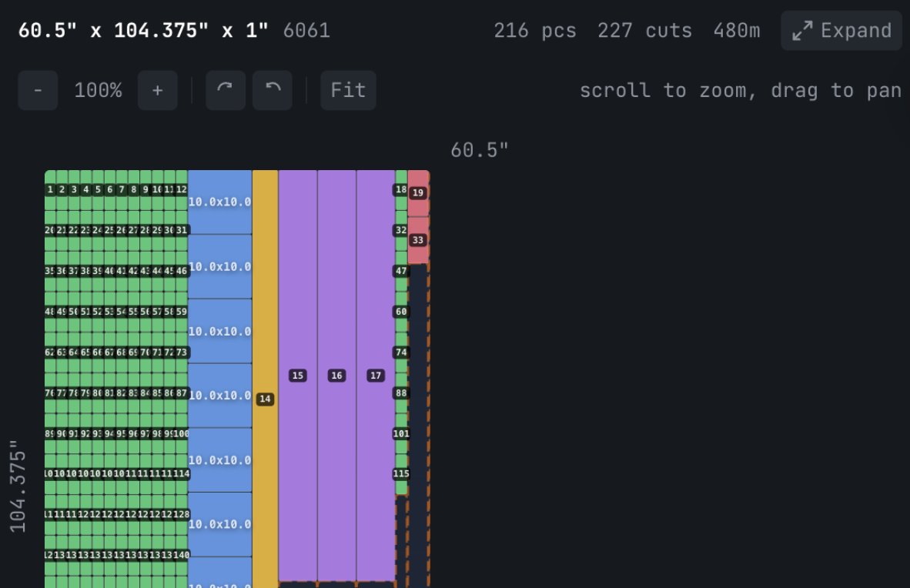Click the 60.5" width dimension label
Viewport: 910px width, 588px height.
pos(480,150)
